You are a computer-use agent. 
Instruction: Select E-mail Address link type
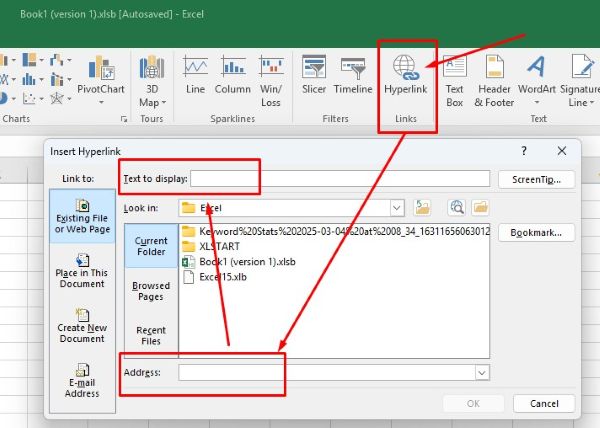tap(82, 381)
